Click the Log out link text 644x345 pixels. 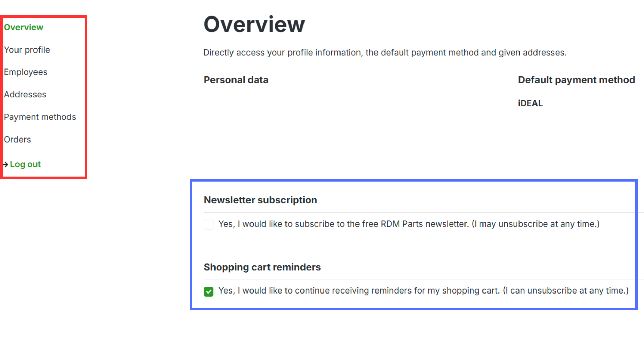click(x=25, y=164)
